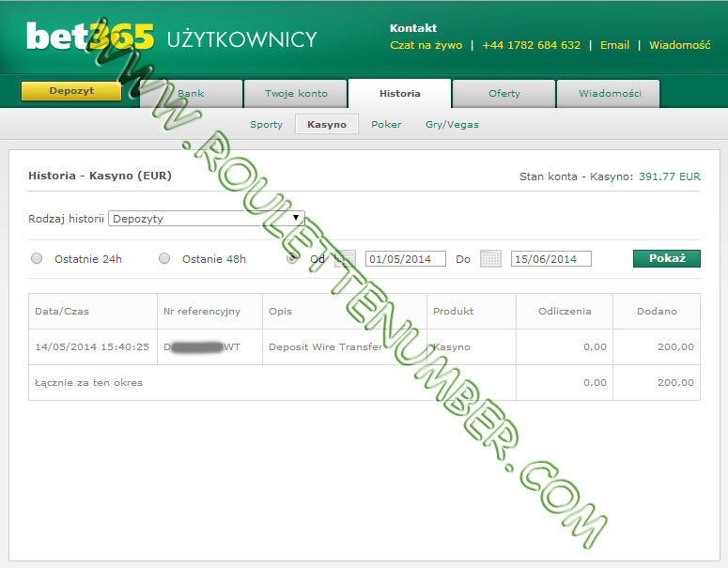Click the Wiadomość contact link

coord(680,45)
